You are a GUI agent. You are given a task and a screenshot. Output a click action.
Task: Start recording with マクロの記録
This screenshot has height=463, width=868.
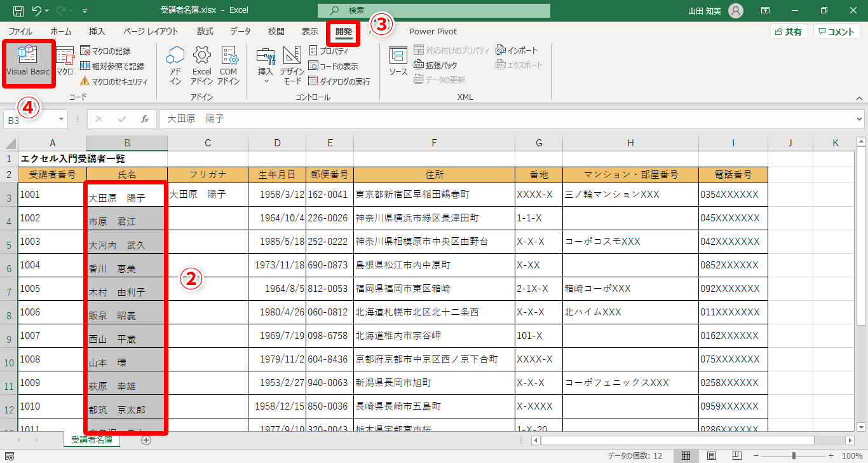point(105,51)
